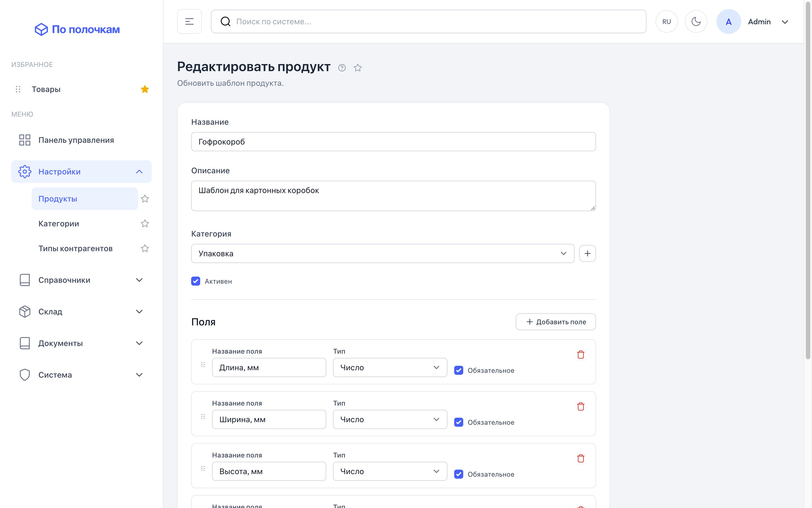Click the Настройки menu label

coord(59,172)
